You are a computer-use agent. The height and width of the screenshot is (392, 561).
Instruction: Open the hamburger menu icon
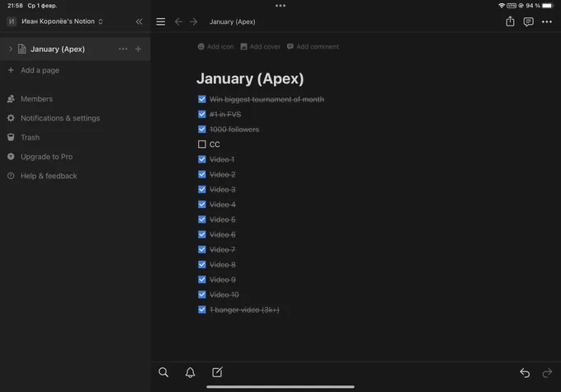point(161,21)
